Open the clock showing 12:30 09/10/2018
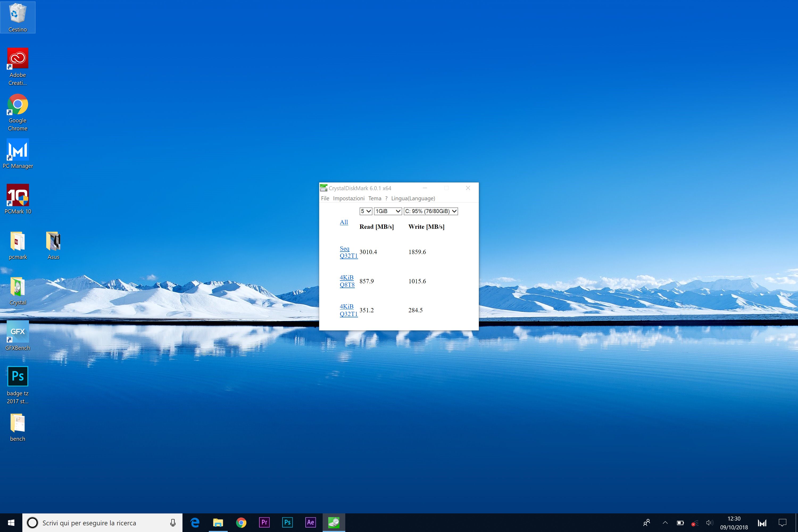 (x=734, y=523)
